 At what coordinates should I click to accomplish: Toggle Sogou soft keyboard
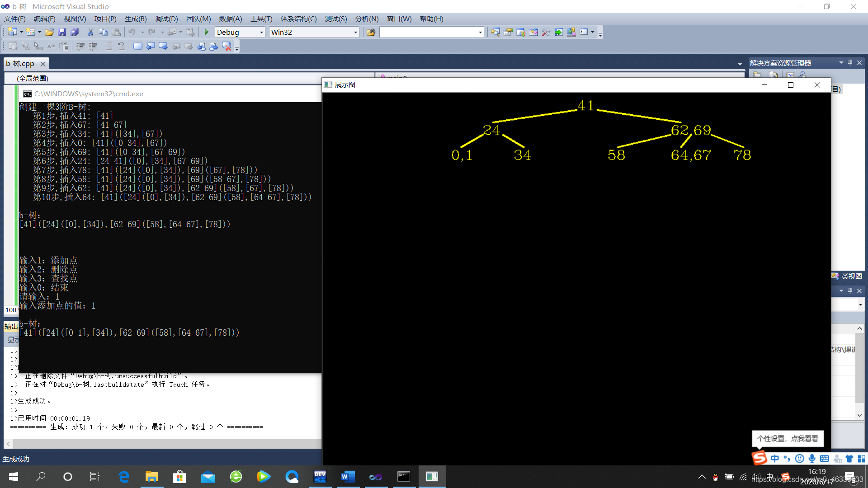pyautogui.click(x=824, y=459)
